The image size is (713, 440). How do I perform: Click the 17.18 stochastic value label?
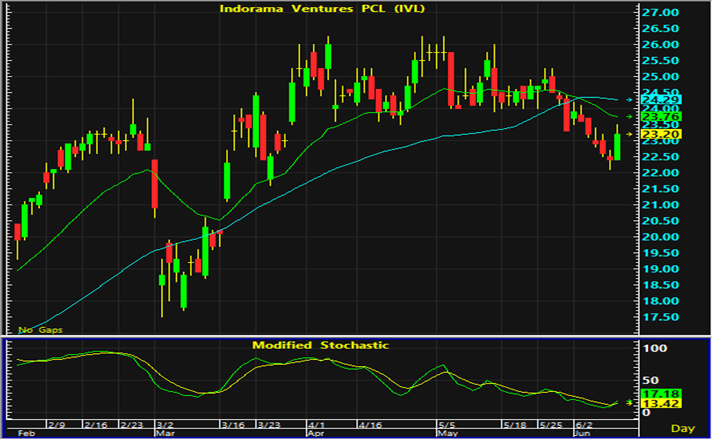(661, 394)
